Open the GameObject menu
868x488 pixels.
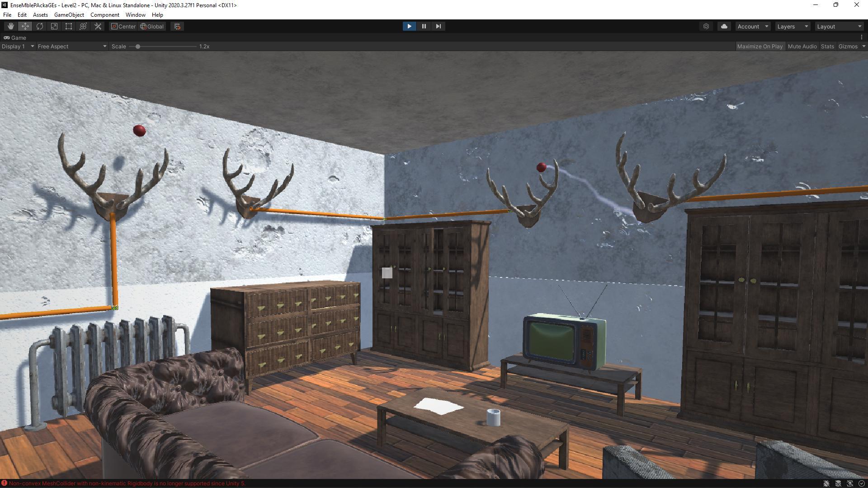pos(69,14)
